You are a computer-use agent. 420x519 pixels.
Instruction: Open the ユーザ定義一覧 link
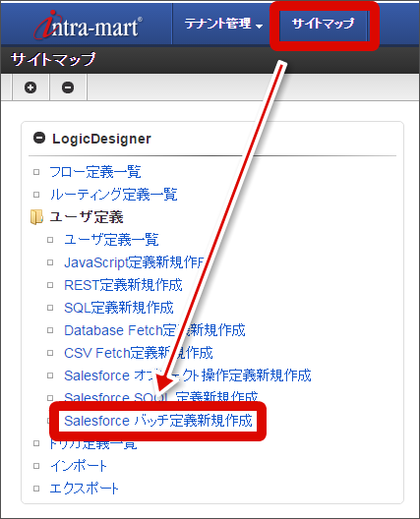click(x=111, y=240)
